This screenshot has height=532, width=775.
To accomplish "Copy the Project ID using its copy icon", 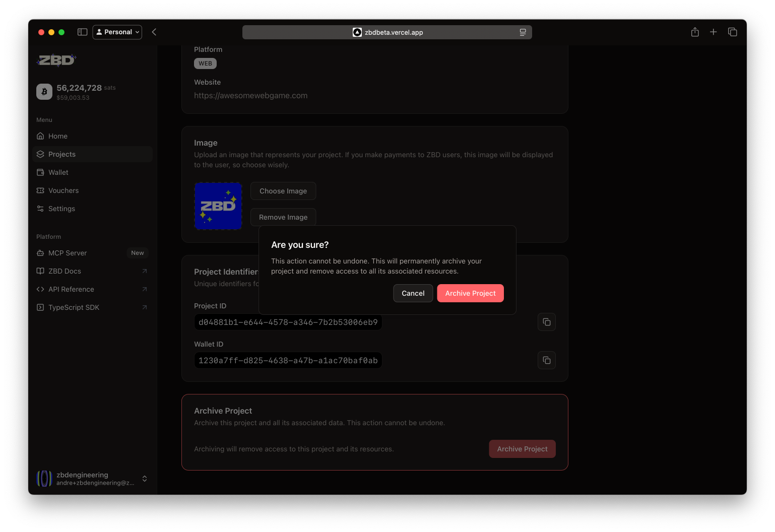I will (546, 322).
